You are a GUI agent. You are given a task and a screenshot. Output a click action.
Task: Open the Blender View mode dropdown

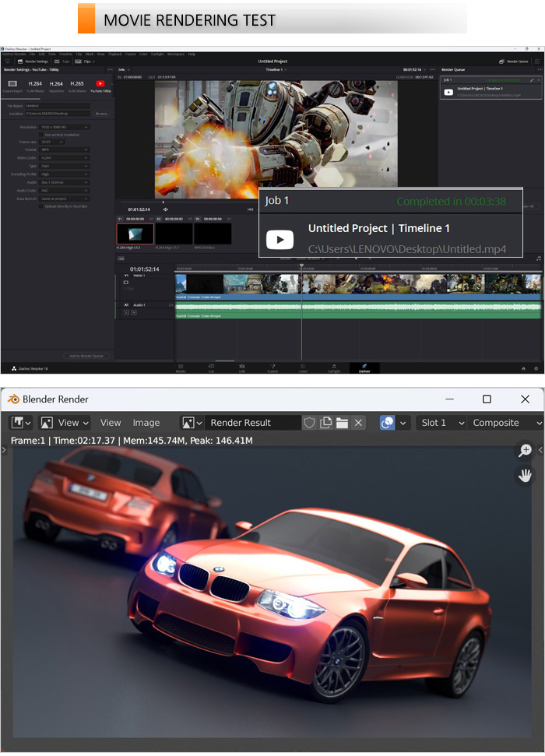click(65, 423)
